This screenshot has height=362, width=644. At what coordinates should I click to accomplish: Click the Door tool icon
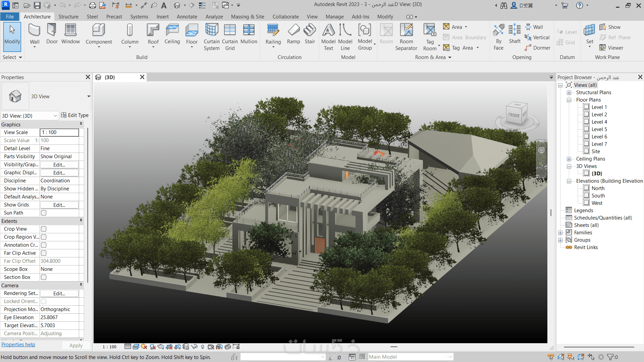pyautogui.click(x=52, y=30)
